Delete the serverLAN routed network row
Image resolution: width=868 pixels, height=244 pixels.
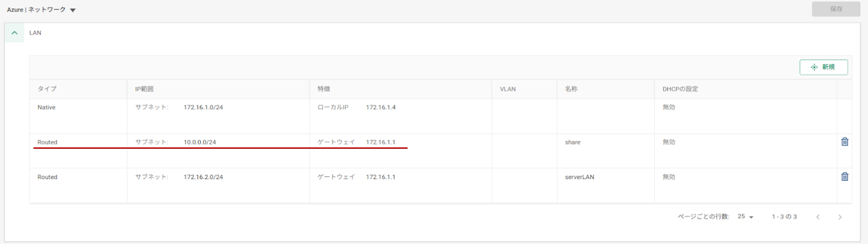click(844, 176)
